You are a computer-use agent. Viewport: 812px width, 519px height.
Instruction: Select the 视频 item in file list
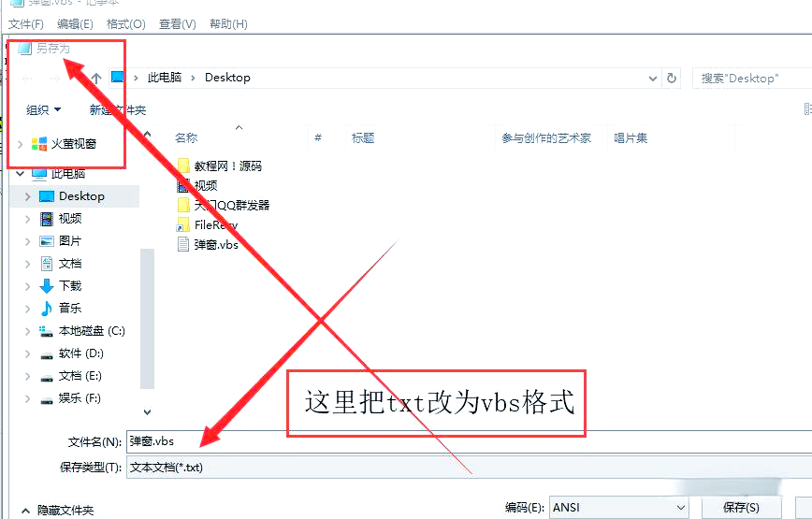(197, 185)
